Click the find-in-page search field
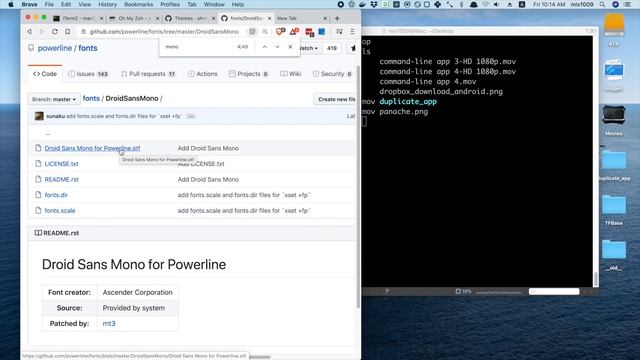The width and height of the screenshot is (640, 360). pyautogui.click(x=198, y=47)
